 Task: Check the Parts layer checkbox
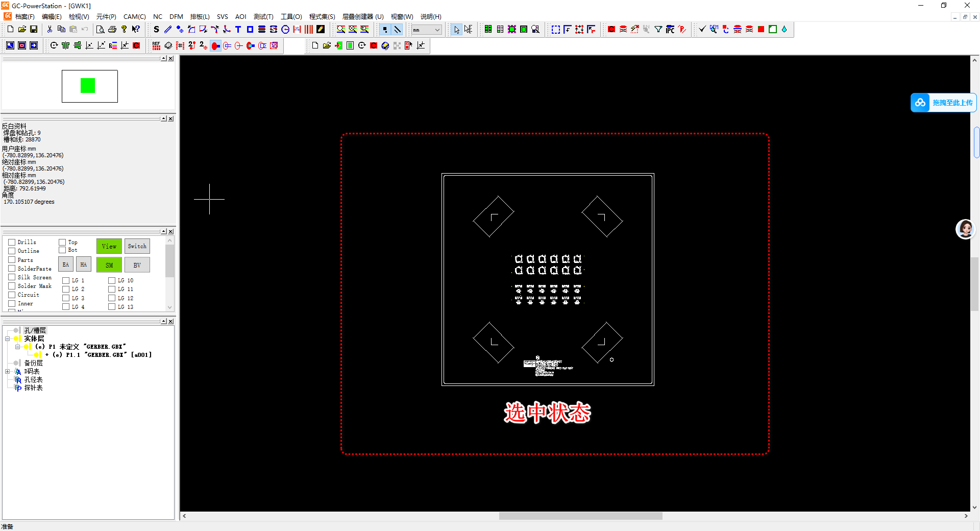[12, 260]
